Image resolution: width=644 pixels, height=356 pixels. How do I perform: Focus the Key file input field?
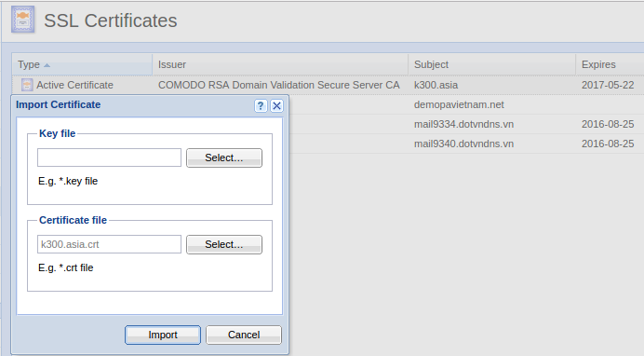tap(109, 157)
